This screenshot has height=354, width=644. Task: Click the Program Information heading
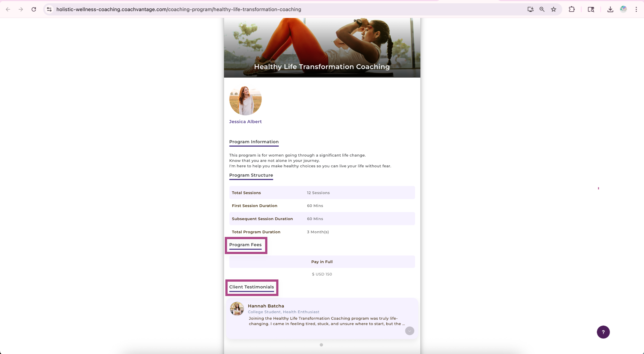pos(254,142)
